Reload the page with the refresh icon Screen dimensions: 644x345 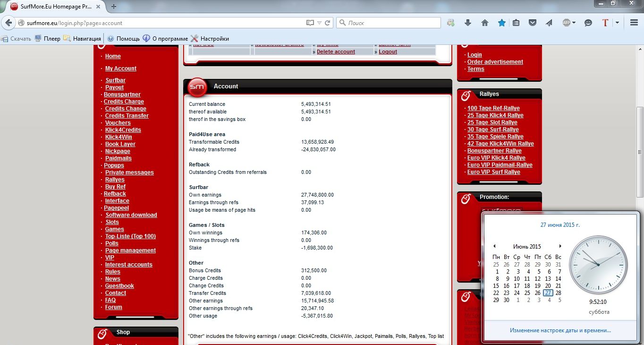coord(328,23)
